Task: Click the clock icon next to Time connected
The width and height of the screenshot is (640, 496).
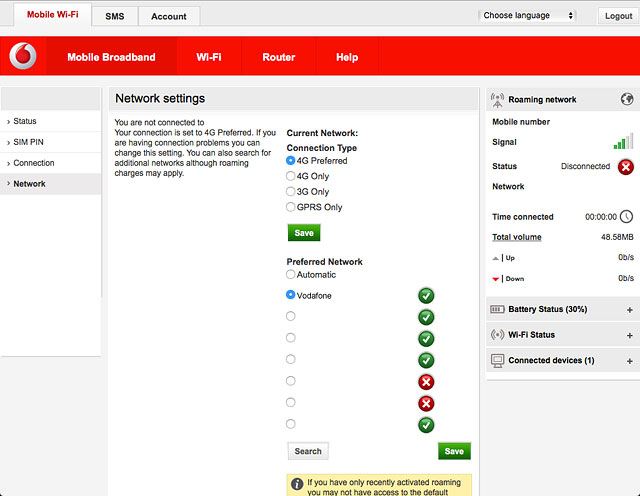Action: (x=627, y=216)
